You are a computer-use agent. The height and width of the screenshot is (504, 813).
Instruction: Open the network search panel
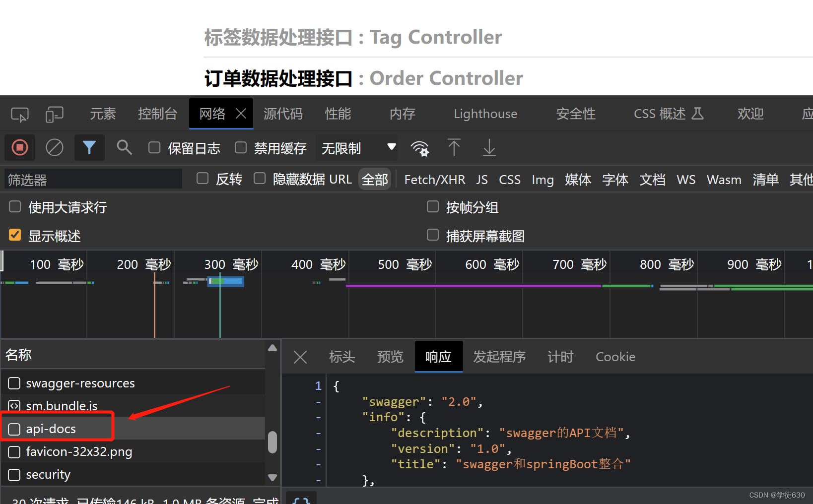tap(124, 147)
